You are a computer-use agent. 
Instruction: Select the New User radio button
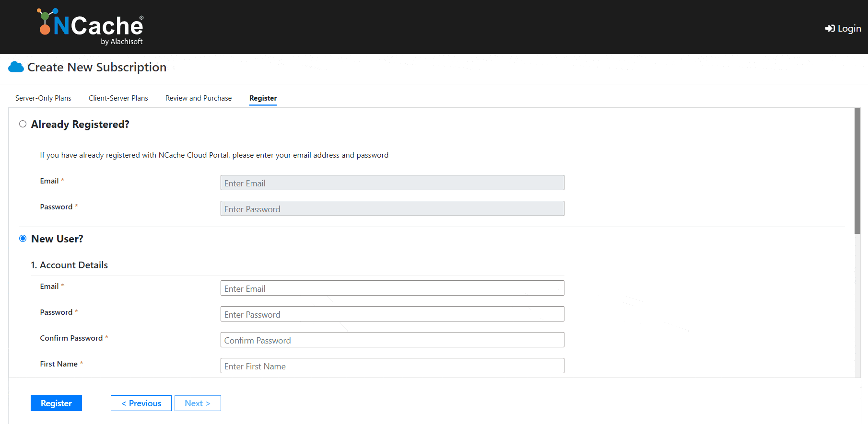click(x=23, y=239)
